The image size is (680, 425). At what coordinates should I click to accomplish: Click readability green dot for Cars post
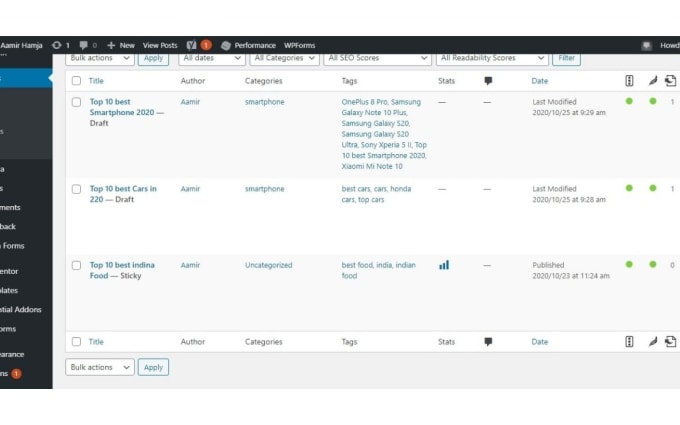click(653, 188)
